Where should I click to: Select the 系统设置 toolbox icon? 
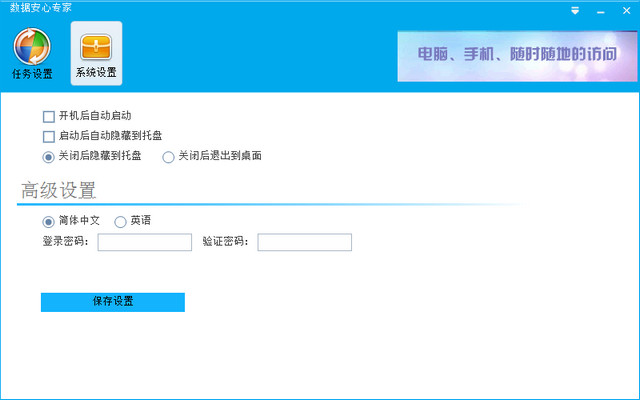click(96, 52)
